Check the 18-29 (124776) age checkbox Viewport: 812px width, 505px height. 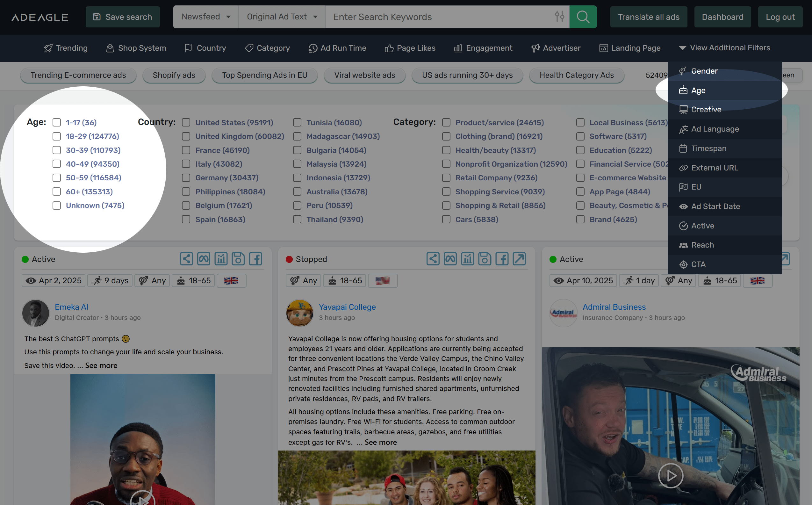pyautogui.click(x=57, y=136)
